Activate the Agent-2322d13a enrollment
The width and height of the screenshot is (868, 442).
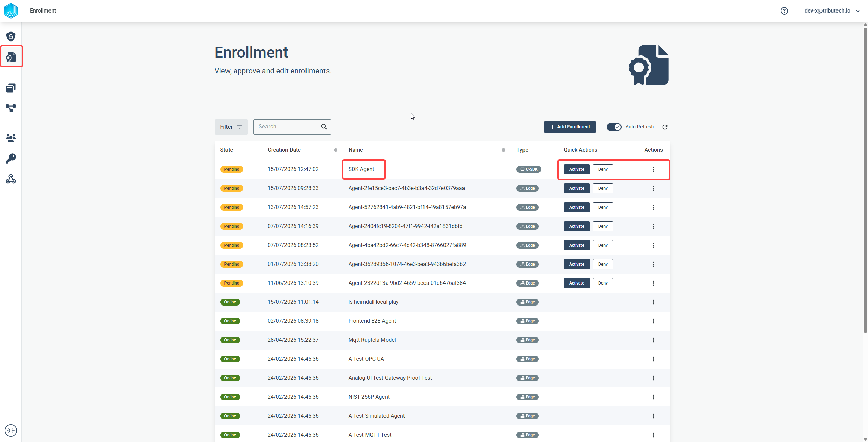coord(576,283)
